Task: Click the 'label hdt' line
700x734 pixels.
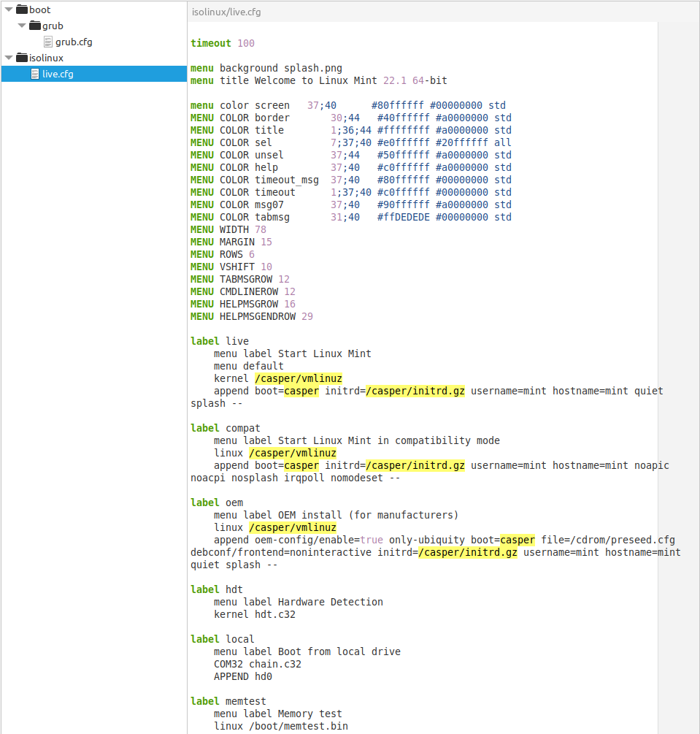Action: [x=217, y=589]
